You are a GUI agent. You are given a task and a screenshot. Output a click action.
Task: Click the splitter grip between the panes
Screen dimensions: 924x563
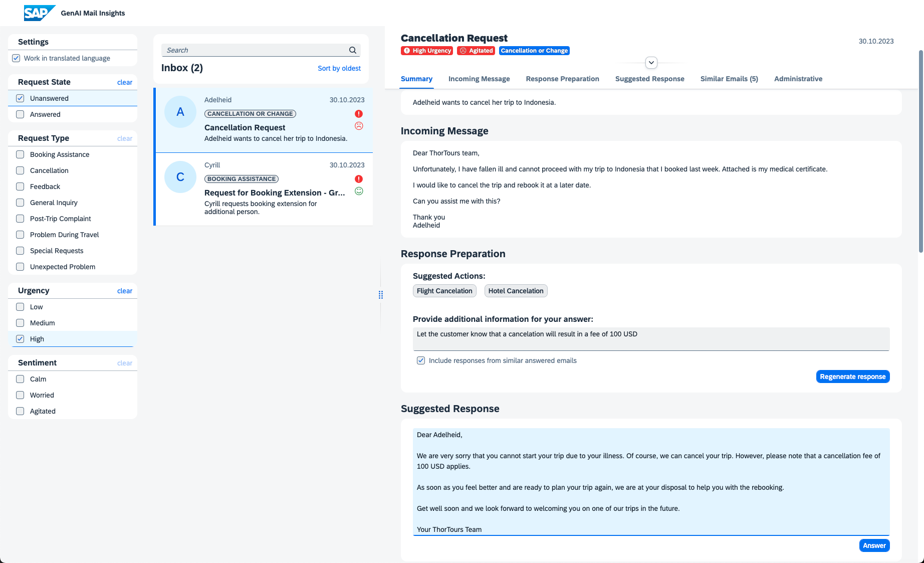pyautogui.click(x=381, y=295)
